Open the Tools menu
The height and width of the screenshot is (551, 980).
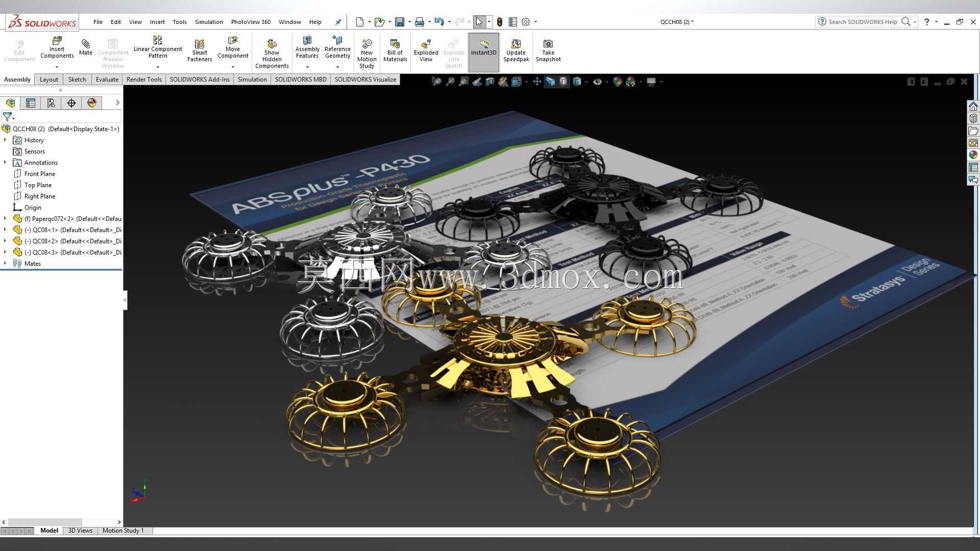coord(180,22)
